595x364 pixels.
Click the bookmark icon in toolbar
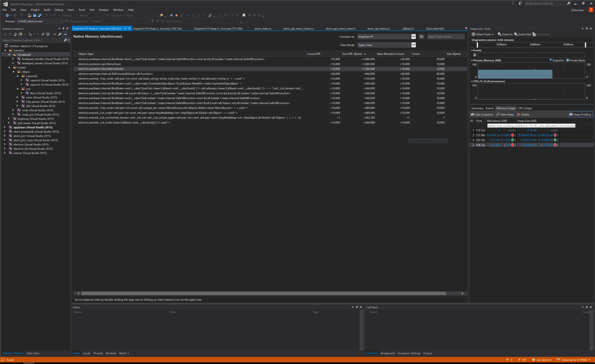coord(244,16)
